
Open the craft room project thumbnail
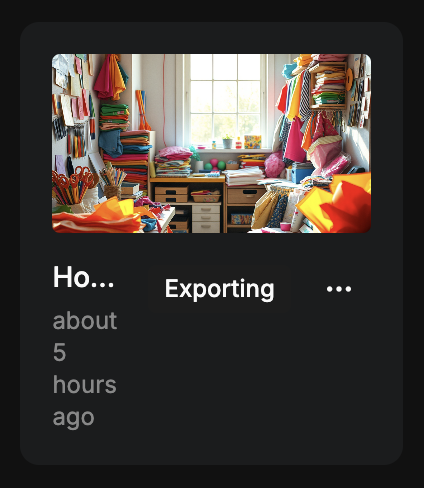point(211,143)
